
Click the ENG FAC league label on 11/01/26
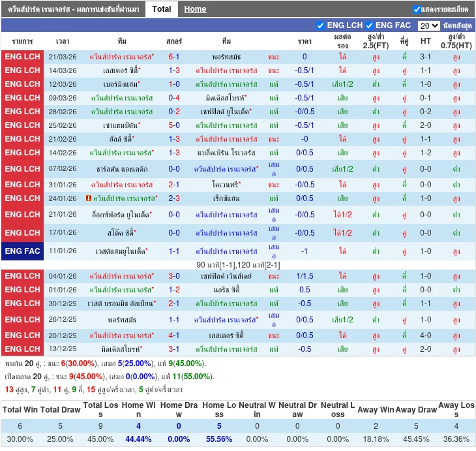(x=22, y=251)
